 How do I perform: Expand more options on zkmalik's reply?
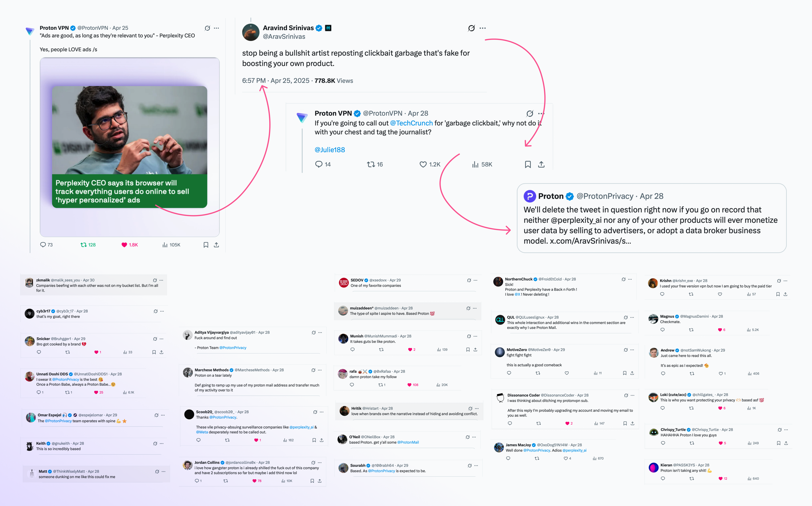pyautogui.click(x=161, y=280)
